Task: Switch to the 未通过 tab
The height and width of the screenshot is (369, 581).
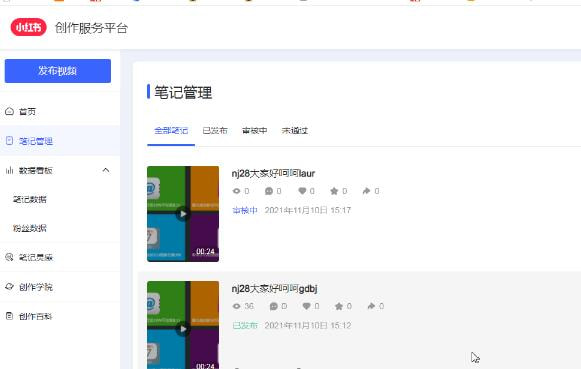Action: (295, 130)
